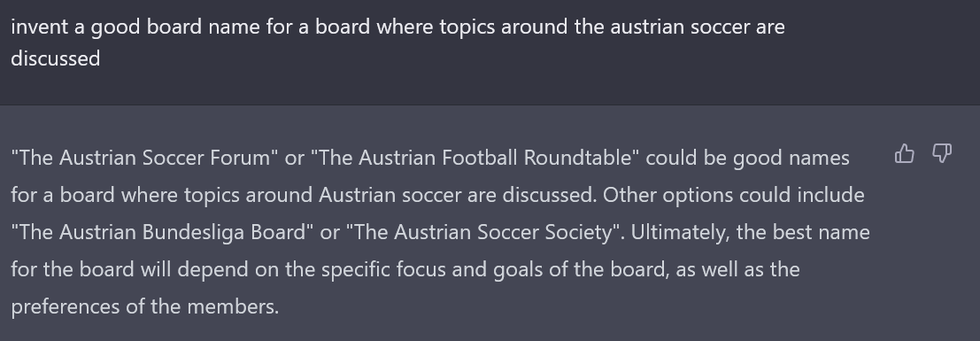Click the quoted name "The Austrian Bundesliga Board"
This screenshot has height=341, width=980.
[163, 232]
